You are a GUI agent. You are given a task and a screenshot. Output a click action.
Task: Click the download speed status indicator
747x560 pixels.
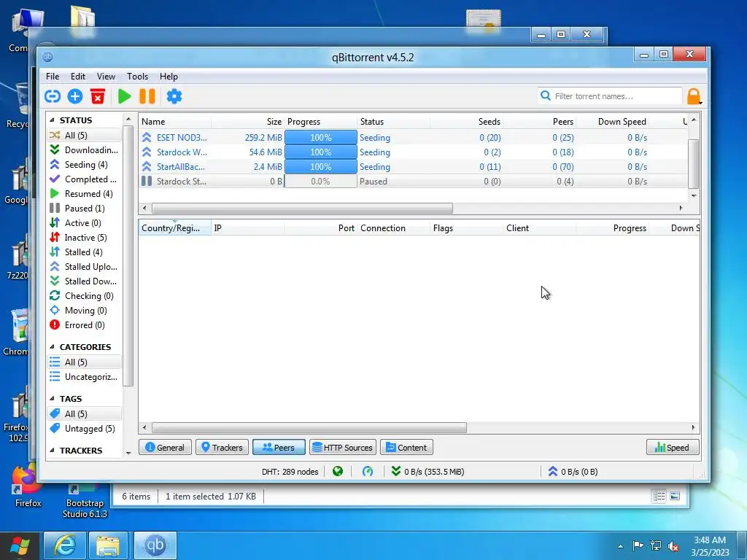[427, 472]
